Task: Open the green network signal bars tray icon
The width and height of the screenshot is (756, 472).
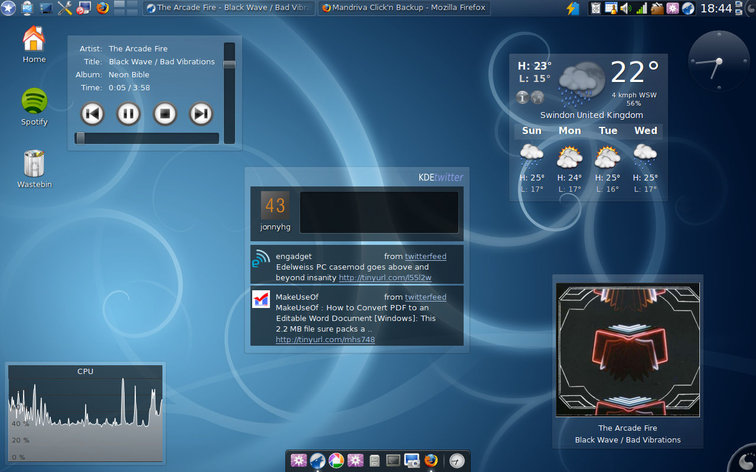Action: pos(641,8)
